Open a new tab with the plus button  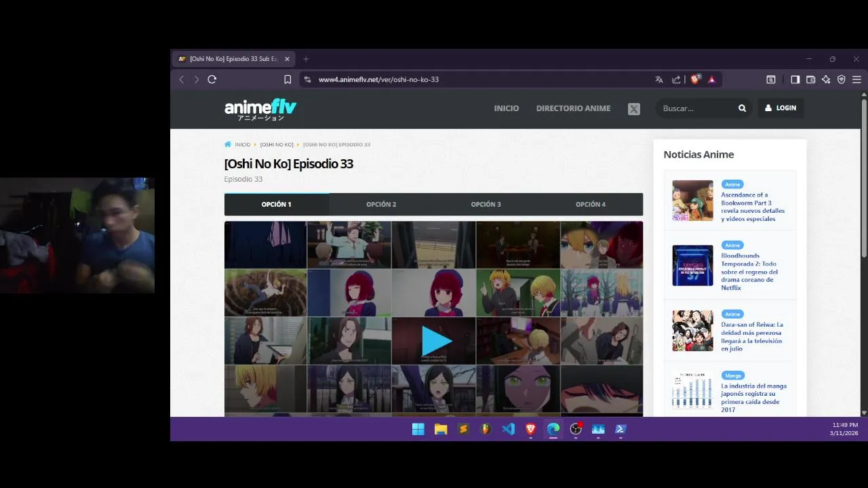click(x=306, y=59)
